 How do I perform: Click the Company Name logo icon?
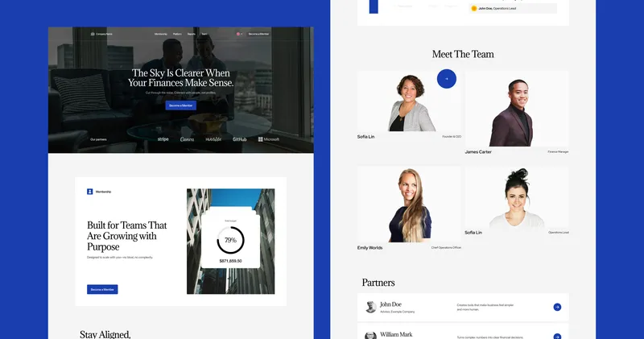(x=93, y=34)
